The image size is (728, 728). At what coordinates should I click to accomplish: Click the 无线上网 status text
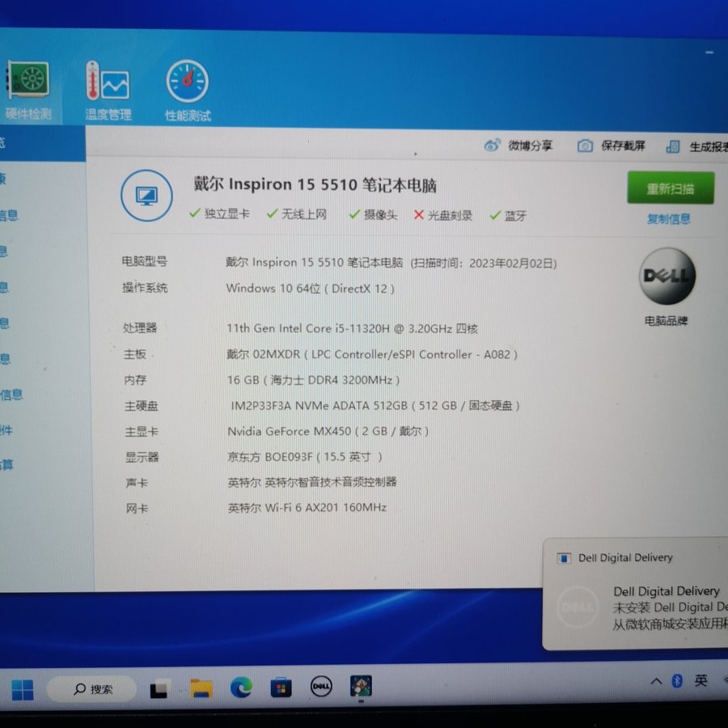click(x=304, y=214)
